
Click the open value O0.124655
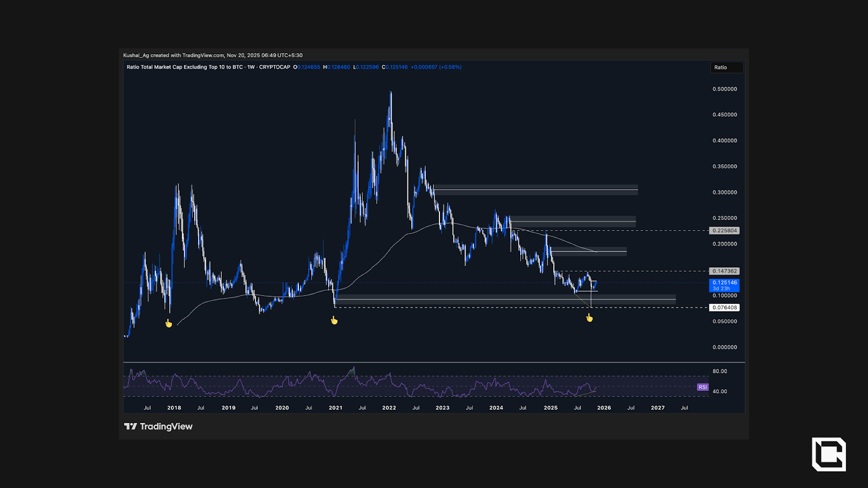pyautogui.click(x=307, y=67)
